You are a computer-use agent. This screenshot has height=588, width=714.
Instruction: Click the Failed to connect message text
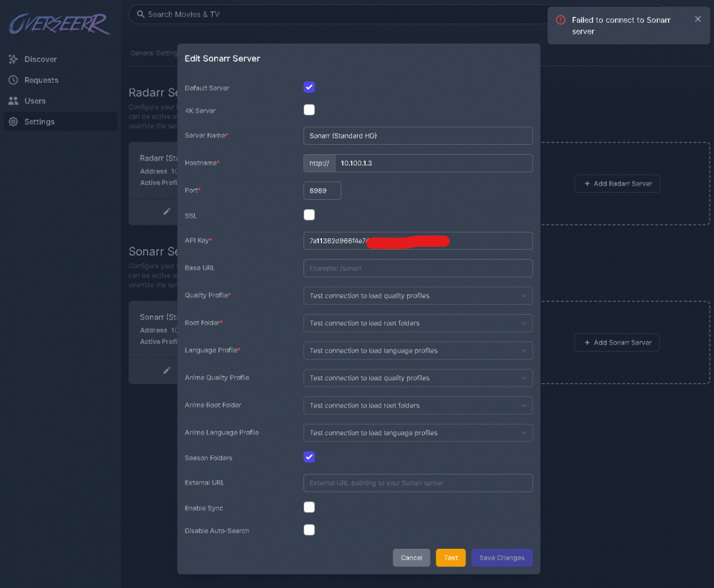point(621,26)
